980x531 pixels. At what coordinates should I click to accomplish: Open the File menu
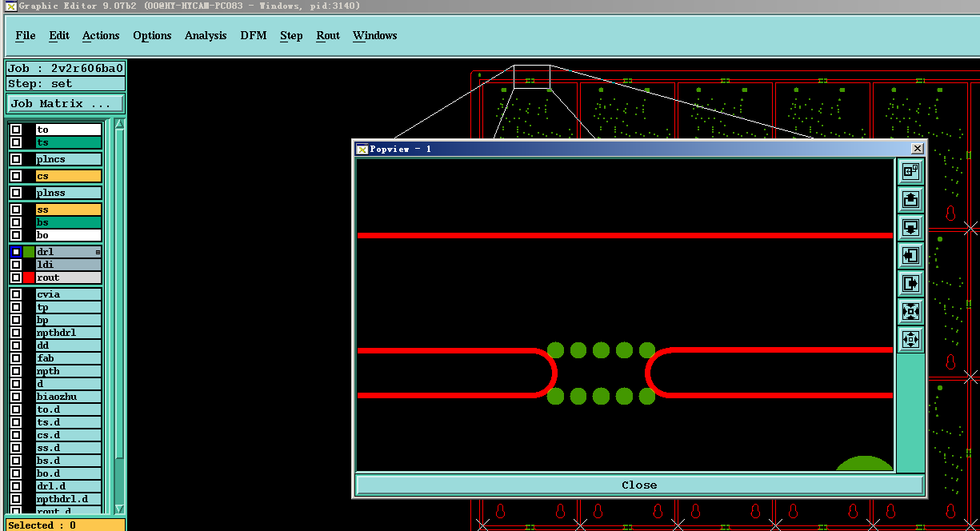[26, 35]
